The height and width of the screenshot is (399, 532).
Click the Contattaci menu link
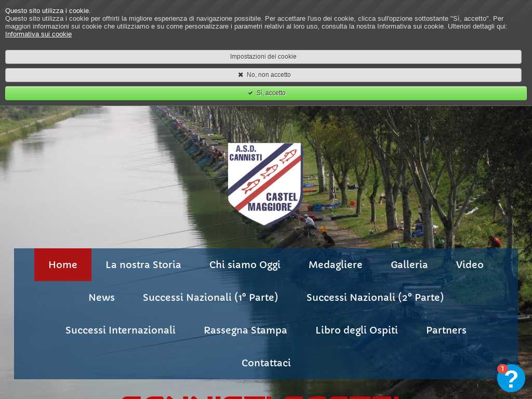(266, 363)
